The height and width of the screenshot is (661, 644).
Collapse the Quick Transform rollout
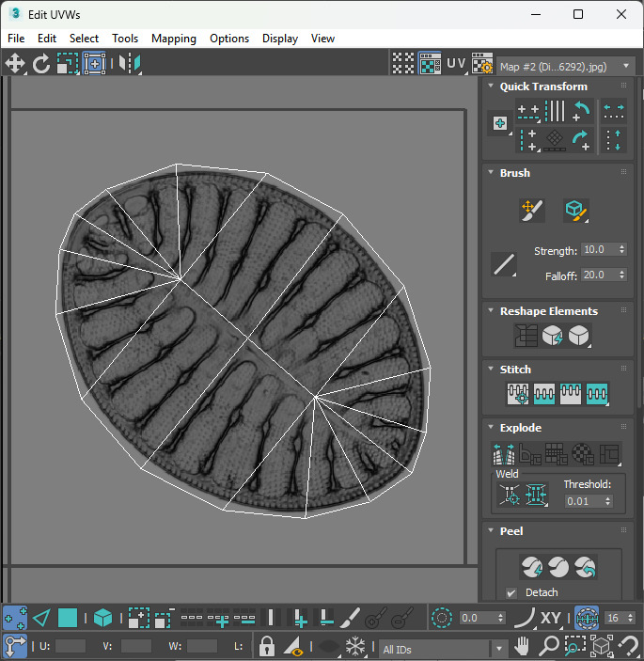tap(491, 86)
